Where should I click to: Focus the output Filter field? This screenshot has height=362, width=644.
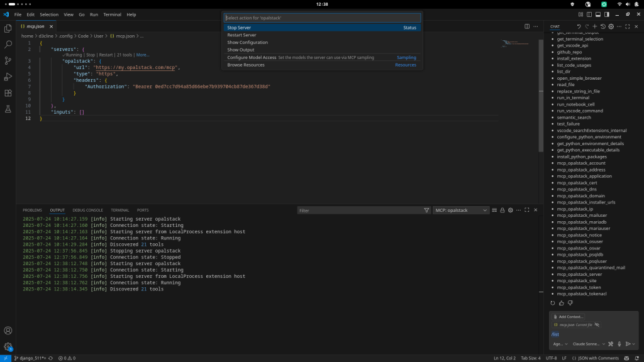coord(359,210)
